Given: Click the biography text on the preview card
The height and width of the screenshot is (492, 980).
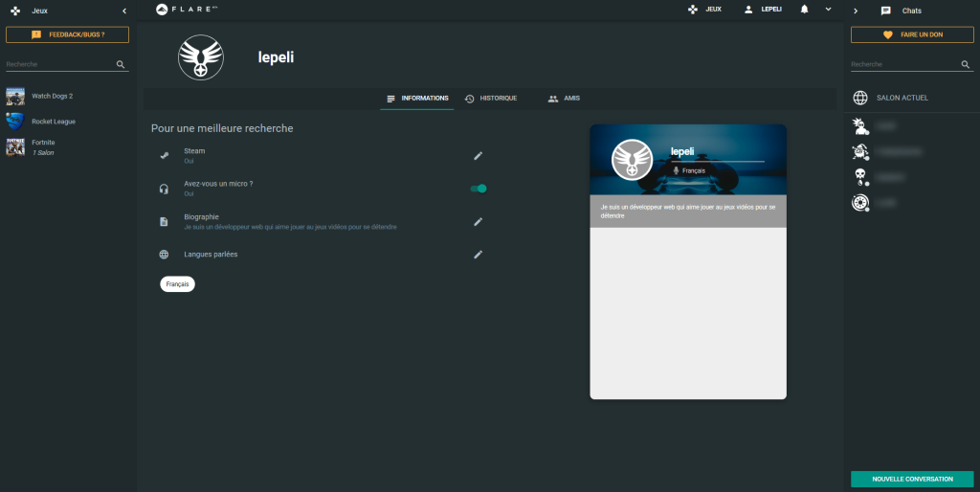Looking at the screenshot, I should point(687,211).
